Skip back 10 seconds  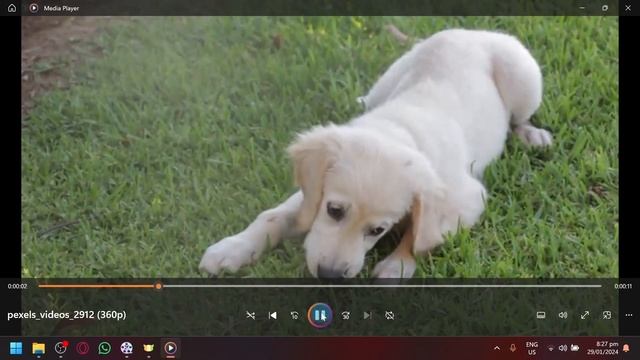click(x=294, y=315)
